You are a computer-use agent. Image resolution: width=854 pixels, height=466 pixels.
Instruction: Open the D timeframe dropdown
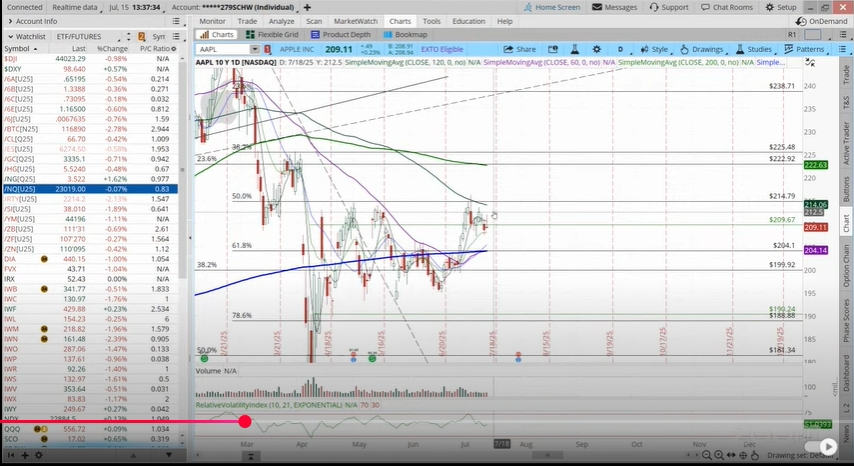pyautogui.click(x=620, y=49)
